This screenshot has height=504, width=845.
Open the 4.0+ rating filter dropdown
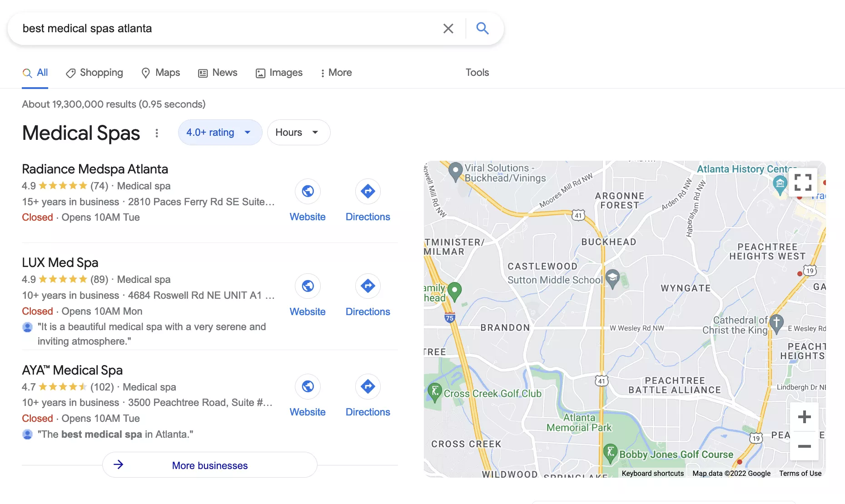point(220,132)
